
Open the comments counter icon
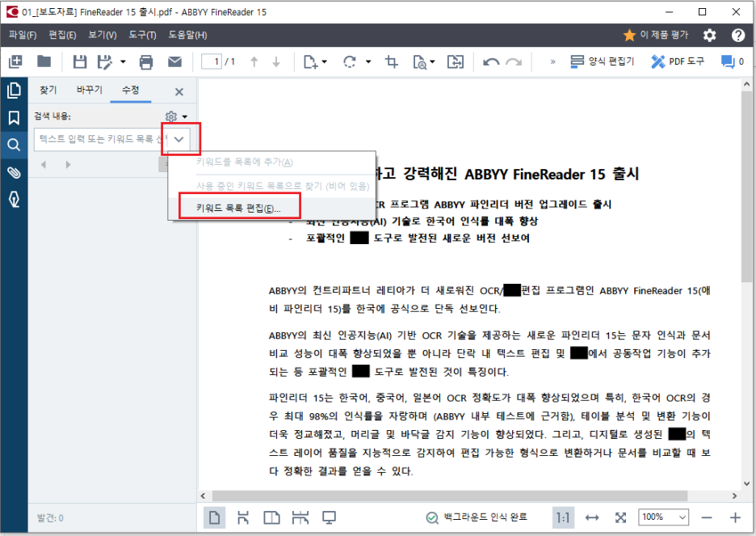tap(732, 61)
